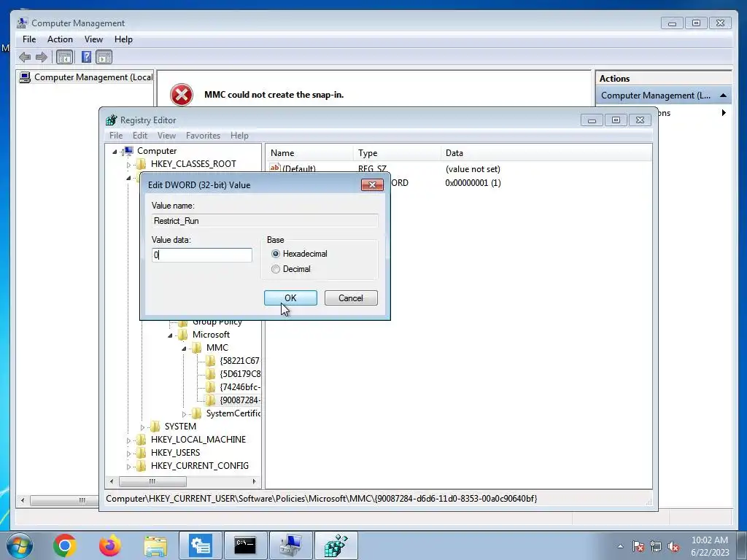Click the Name column header in values list
The height and width of the screenshot is (560, 747).
click(x=309, y=153)
